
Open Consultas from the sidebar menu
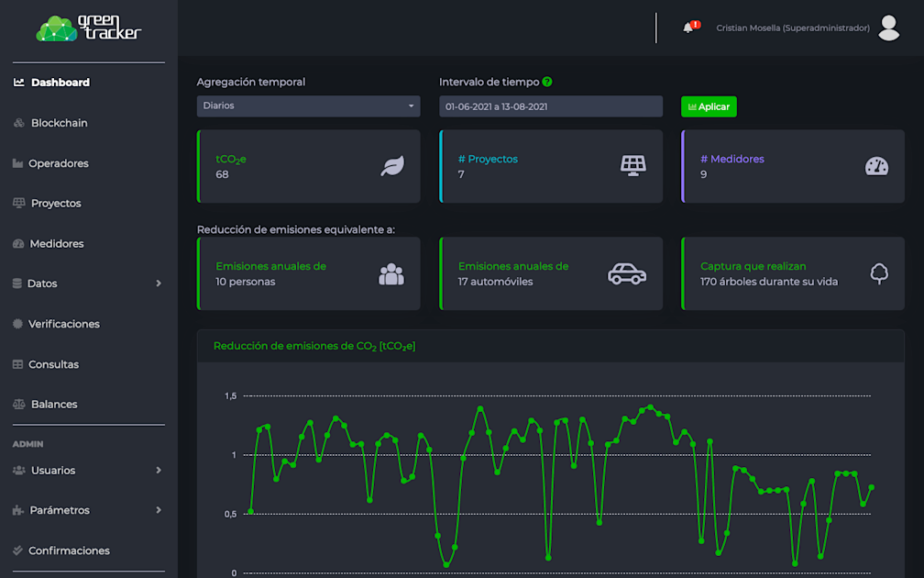pyautogui.click(x=51, y=363)
